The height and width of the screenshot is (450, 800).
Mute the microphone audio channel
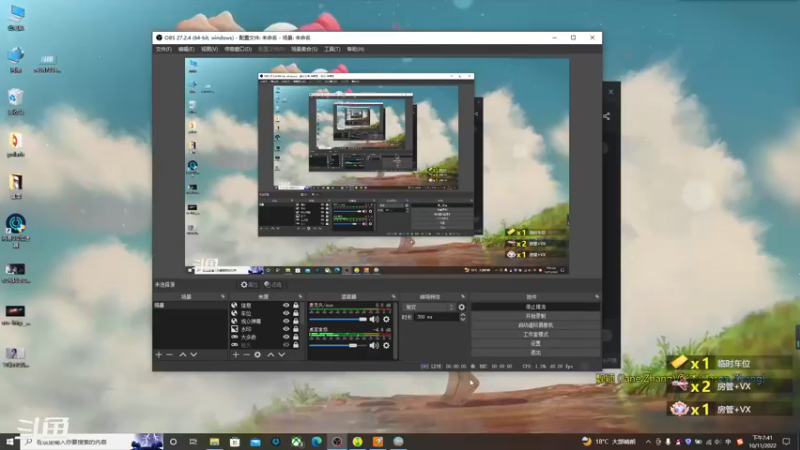tap(374, 319)
